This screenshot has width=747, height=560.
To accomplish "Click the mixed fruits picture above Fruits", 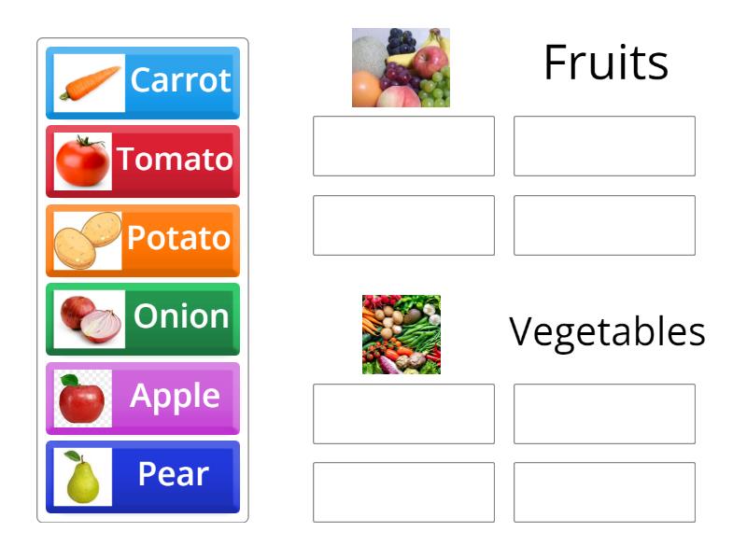I will pos(401,65).
